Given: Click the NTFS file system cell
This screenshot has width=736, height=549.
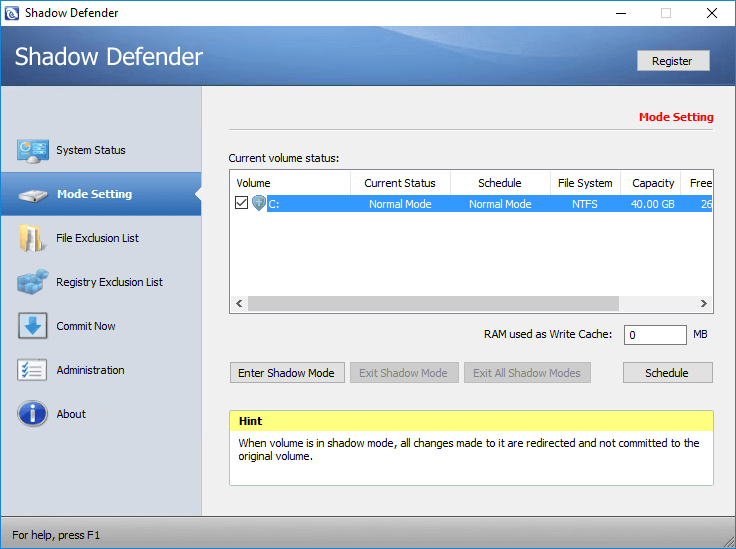Looking at the screenshot, I should click(585, 204).
